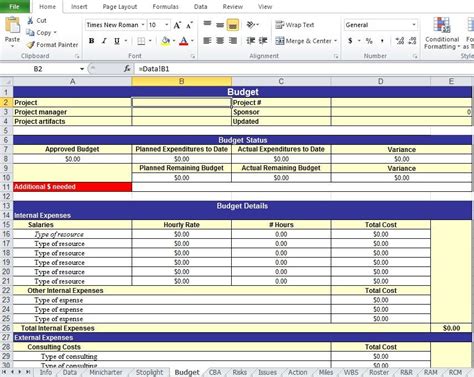Toggle Bottom Align button

coord(232,25)
